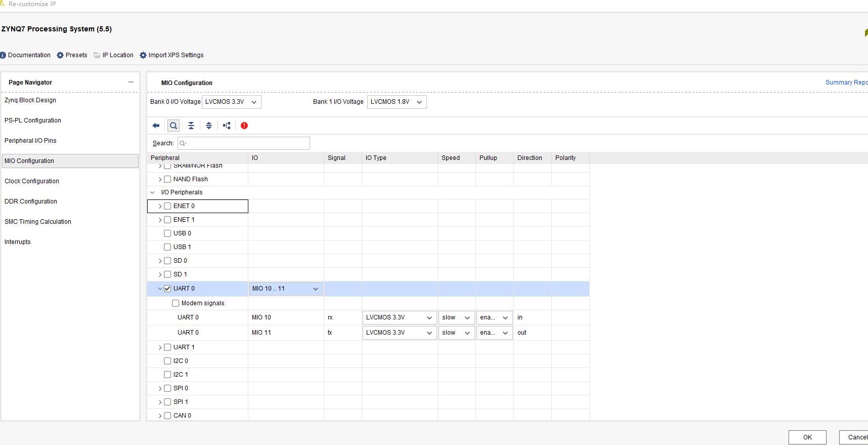Expand the ENET 0 tree row
This screenshot has width=868, height=445.
tap(160, 206)
